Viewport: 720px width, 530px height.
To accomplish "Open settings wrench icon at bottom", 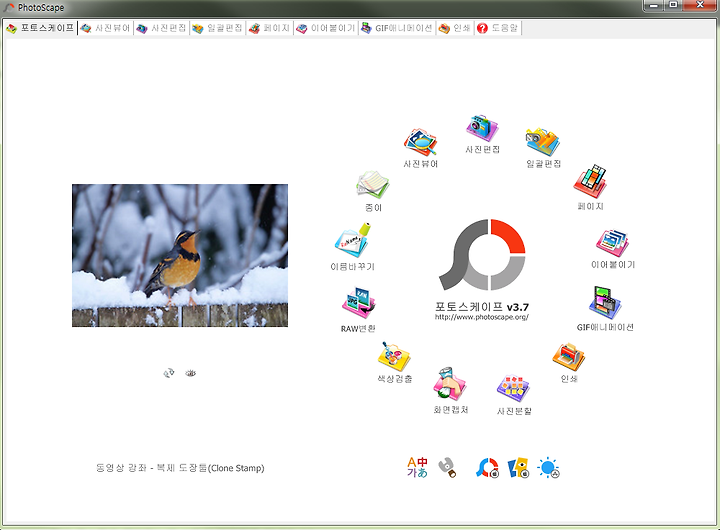I will pos(447,468).
